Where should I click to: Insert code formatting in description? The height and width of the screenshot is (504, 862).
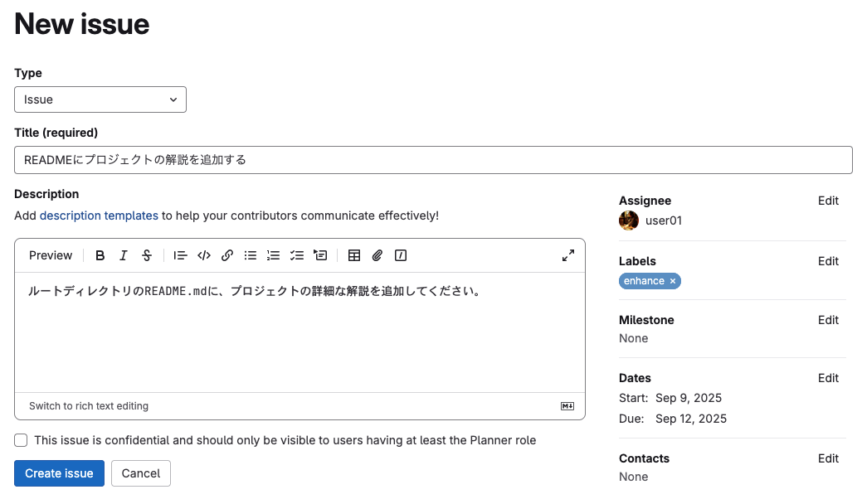point(204,255)
